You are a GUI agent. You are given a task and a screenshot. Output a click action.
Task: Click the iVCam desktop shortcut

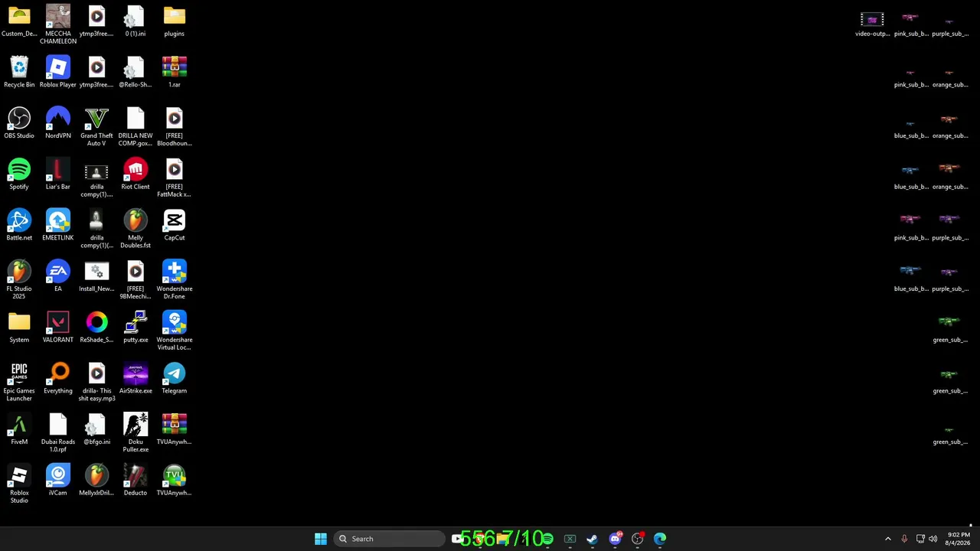58,481
